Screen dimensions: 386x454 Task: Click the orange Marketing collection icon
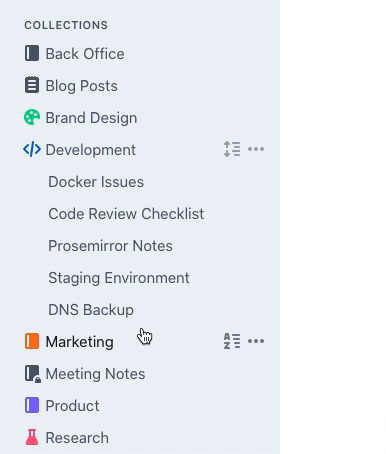click(x=32, y=341)
